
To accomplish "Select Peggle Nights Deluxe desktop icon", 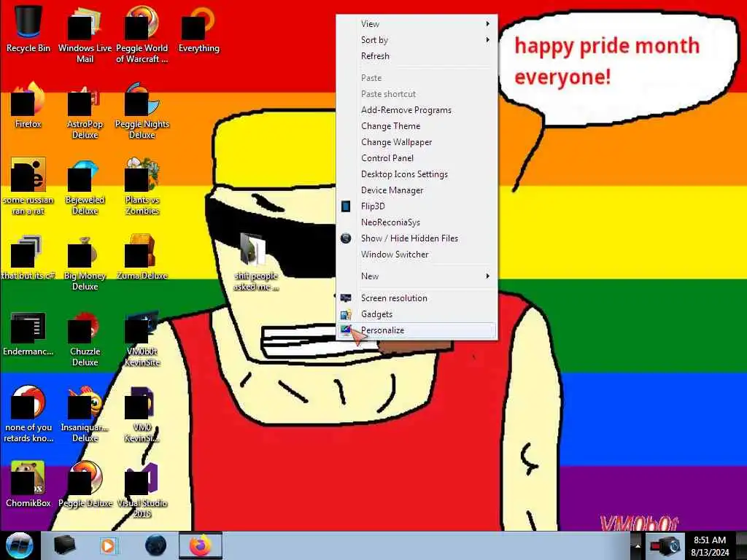I will point(142,111).
